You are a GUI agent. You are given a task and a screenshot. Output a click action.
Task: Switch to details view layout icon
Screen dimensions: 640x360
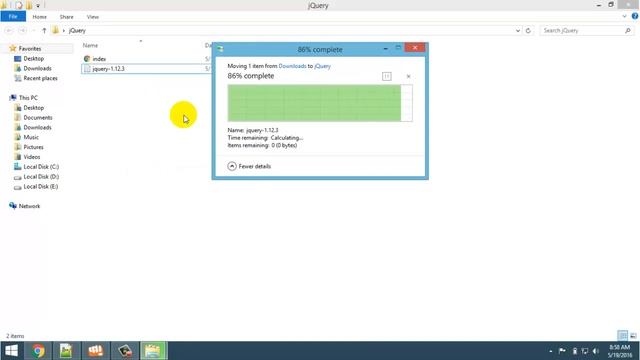(x=622, y=336)
